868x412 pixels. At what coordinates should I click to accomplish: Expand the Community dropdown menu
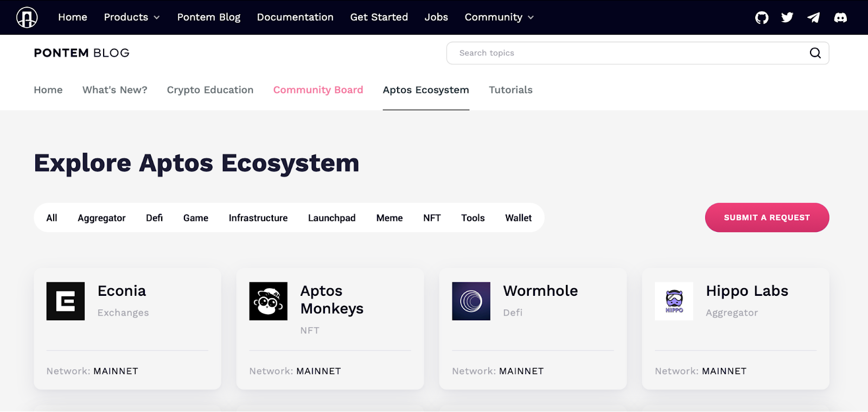499,17
